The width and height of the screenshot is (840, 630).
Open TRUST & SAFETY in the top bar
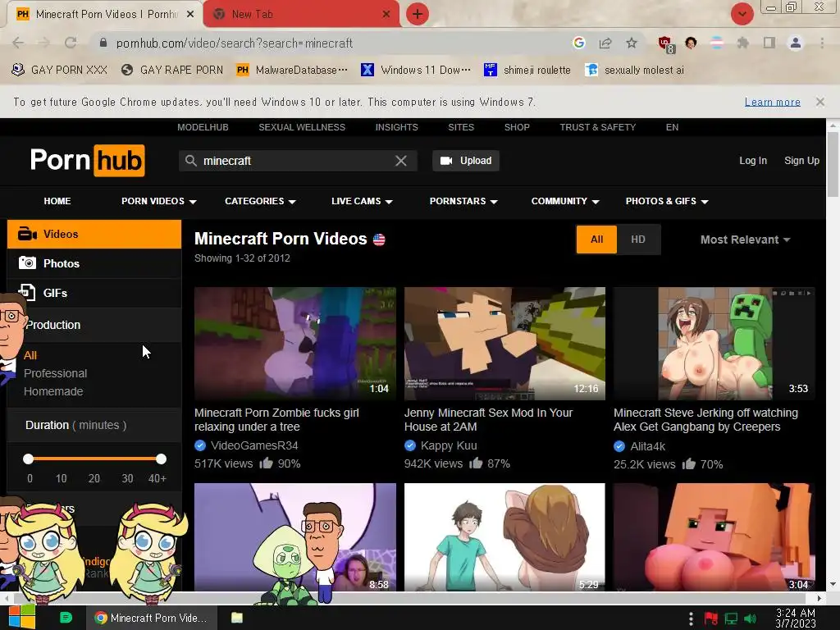pos(598,127)
